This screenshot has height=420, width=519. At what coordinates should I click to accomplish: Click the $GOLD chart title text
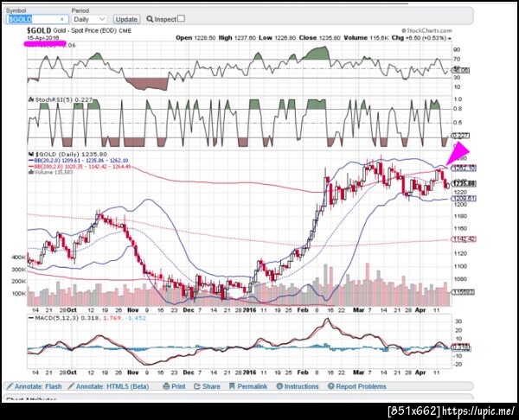(x=39, y=30)
